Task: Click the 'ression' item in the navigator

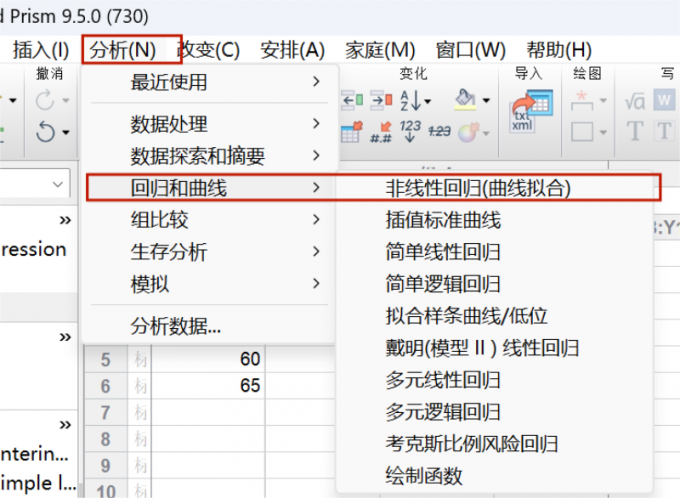Action: [x=34, y=249]
